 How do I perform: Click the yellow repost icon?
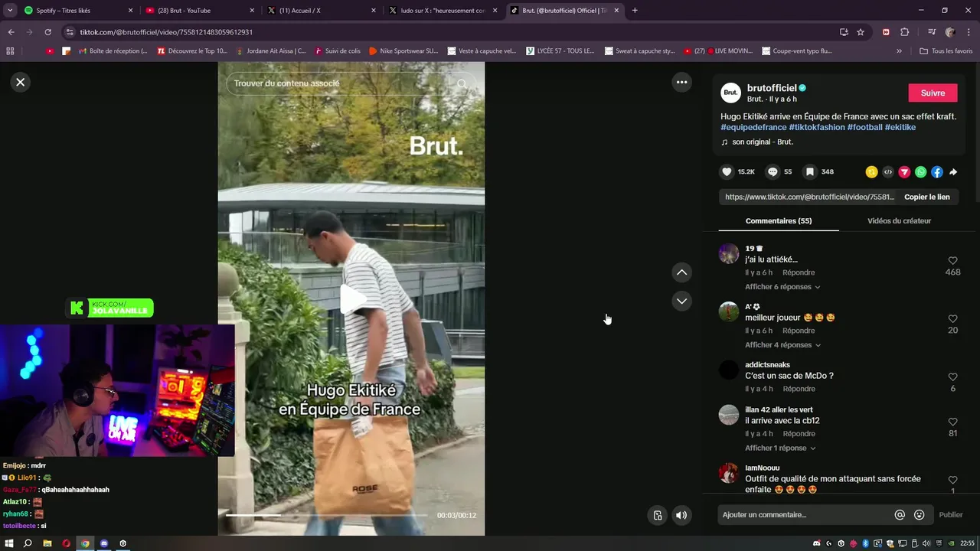(871, 172)
